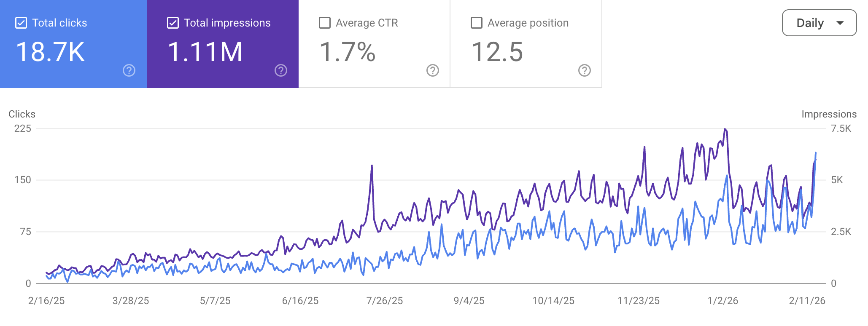The width and height of the screenshot is (868, 326).
Task: Click the empty checkbox square beside Average CTR
Action: [324, 23]
